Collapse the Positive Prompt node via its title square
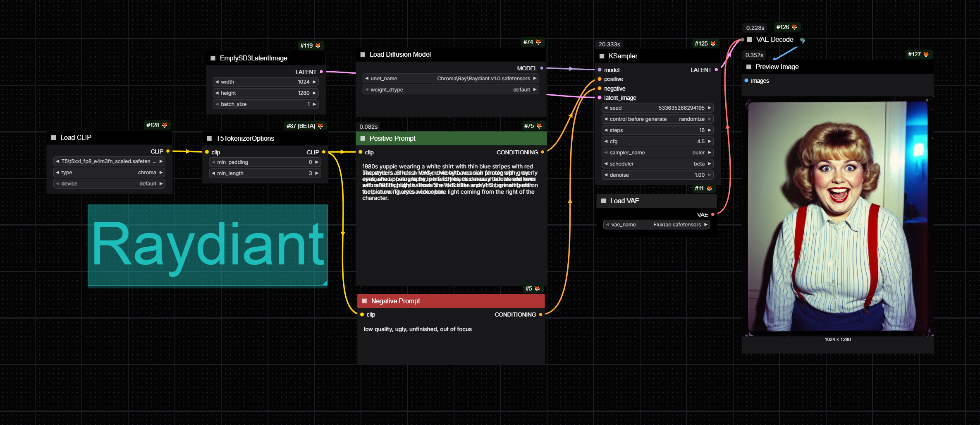 pyautogui.click(x=363, y=138)
